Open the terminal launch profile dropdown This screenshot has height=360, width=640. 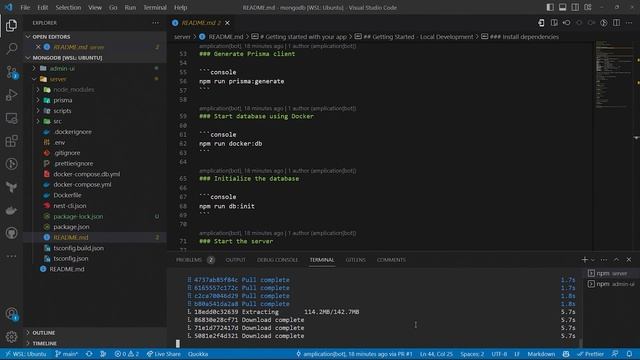593,260
